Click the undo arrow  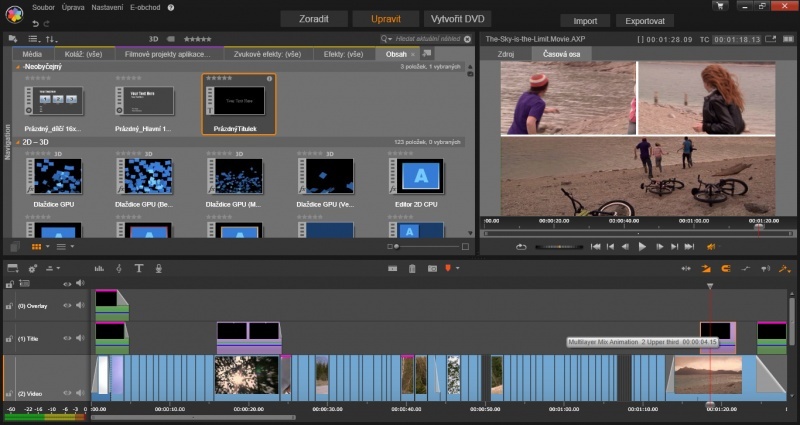click(36, 22)
